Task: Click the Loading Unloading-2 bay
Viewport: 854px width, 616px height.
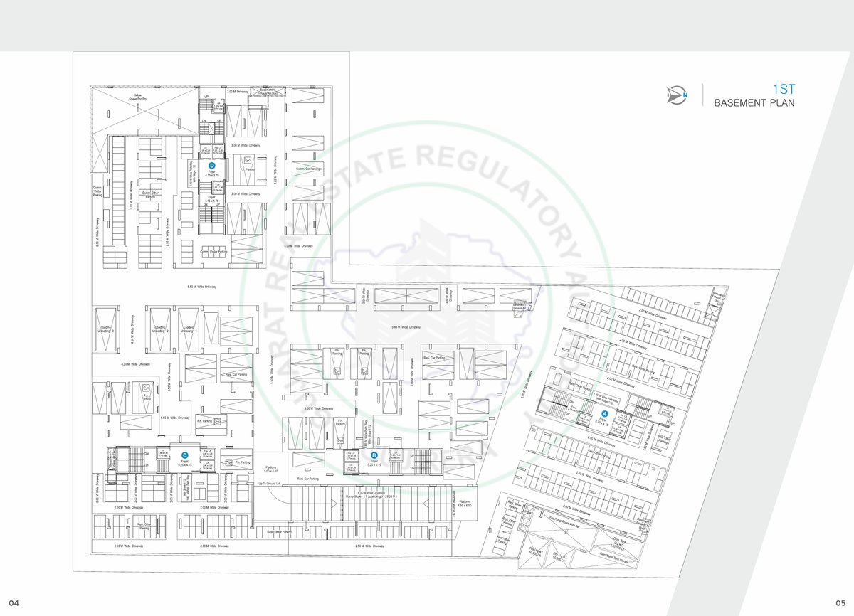Action: [x=159, y=329]
